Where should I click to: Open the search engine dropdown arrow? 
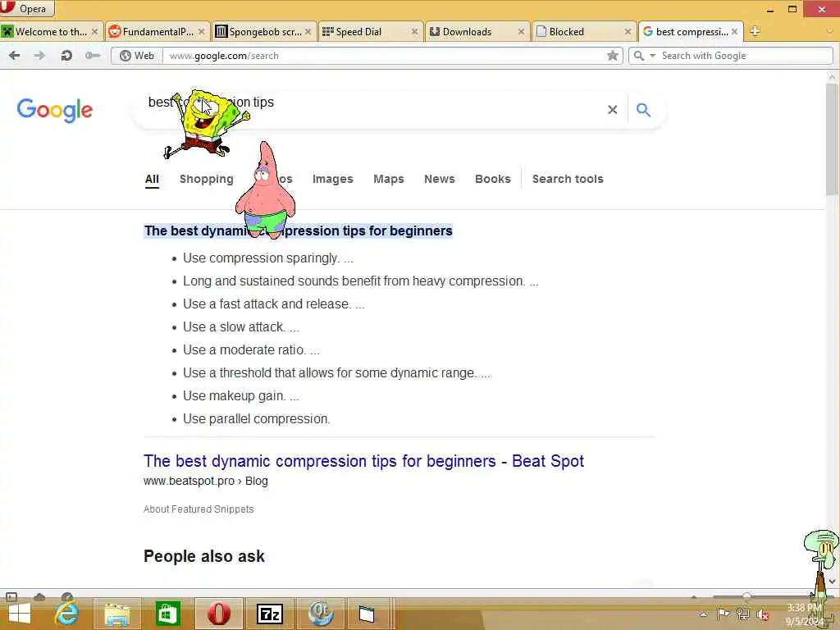652,56
